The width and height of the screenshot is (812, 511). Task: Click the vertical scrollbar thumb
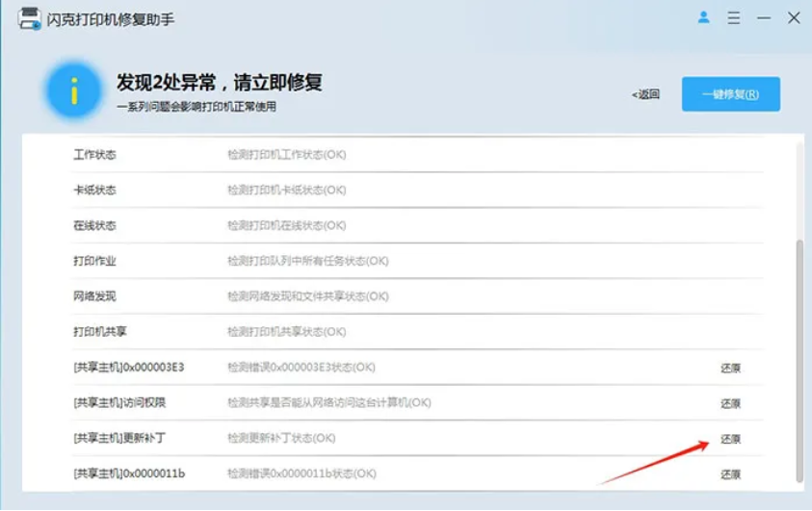tap(798, 361)
